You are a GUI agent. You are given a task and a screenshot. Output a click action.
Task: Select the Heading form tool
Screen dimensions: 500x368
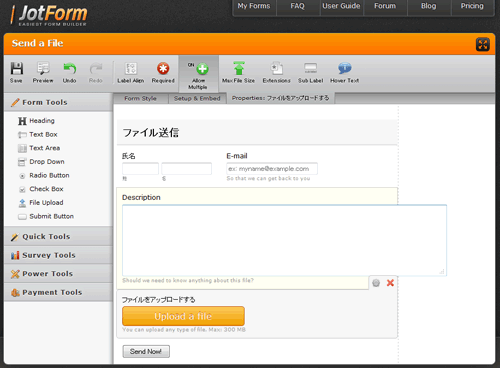[x=37, y=121]
